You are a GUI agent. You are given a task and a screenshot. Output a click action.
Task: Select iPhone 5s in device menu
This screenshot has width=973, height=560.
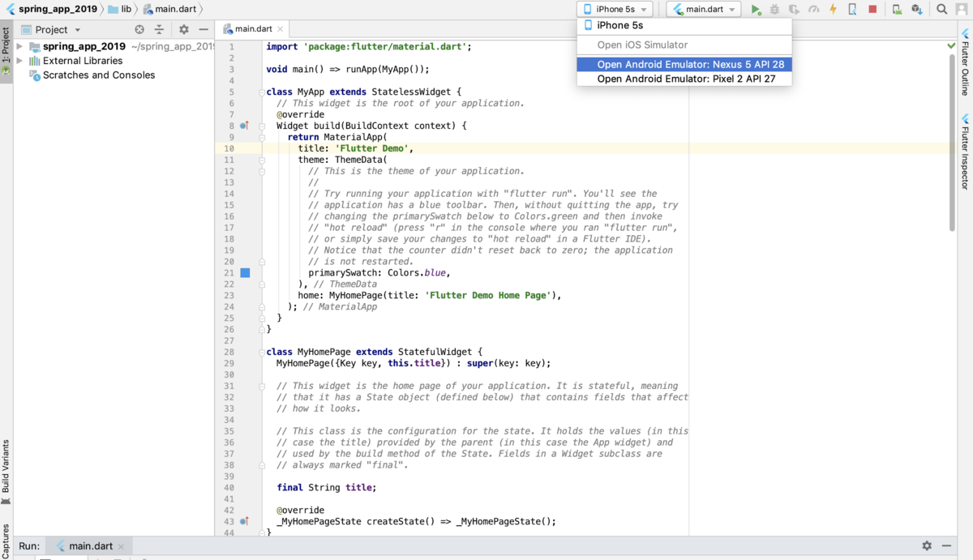click(x=684, y=25)
